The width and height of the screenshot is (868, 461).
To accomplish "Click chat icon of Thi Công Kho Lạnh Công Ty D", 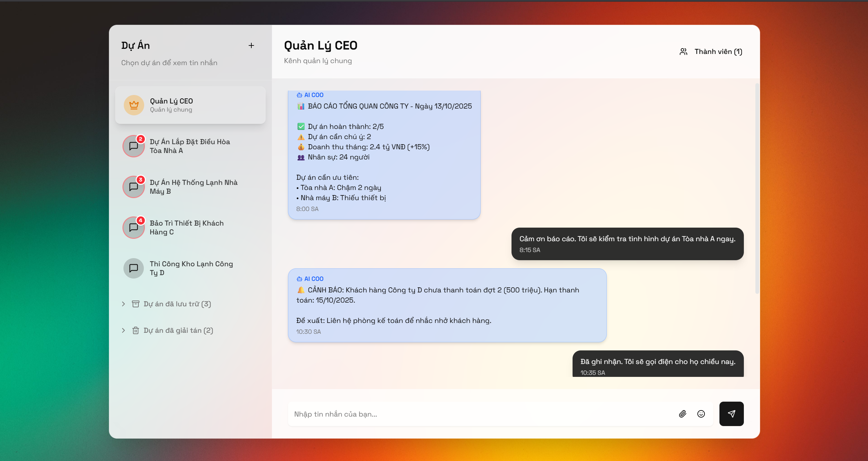I will (x=133, y=268).
